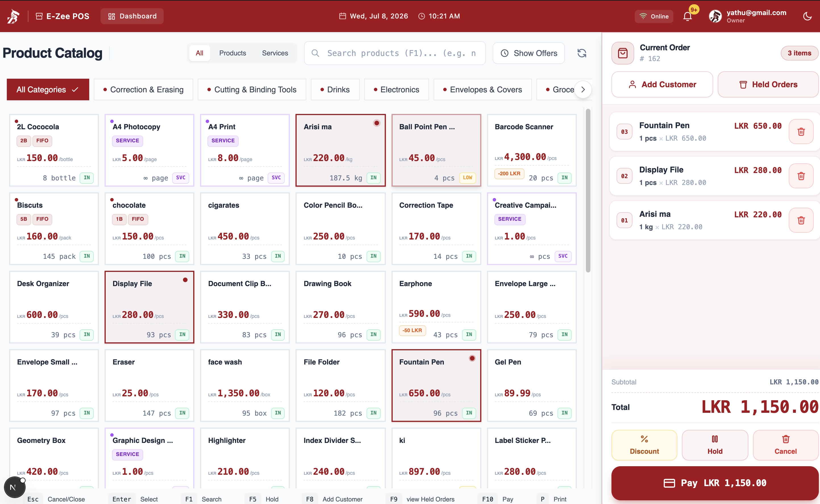The image size is (820, 504).
Task: Apply a Discount to the order
Action: pos(644,445)
